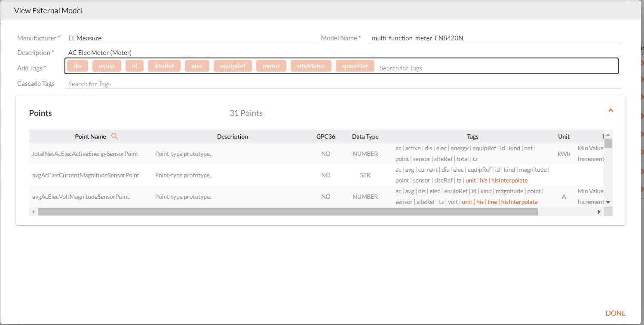The image size is (644, 325).
Task: Select the 'dis' tag chip
Action: [77, 66]
